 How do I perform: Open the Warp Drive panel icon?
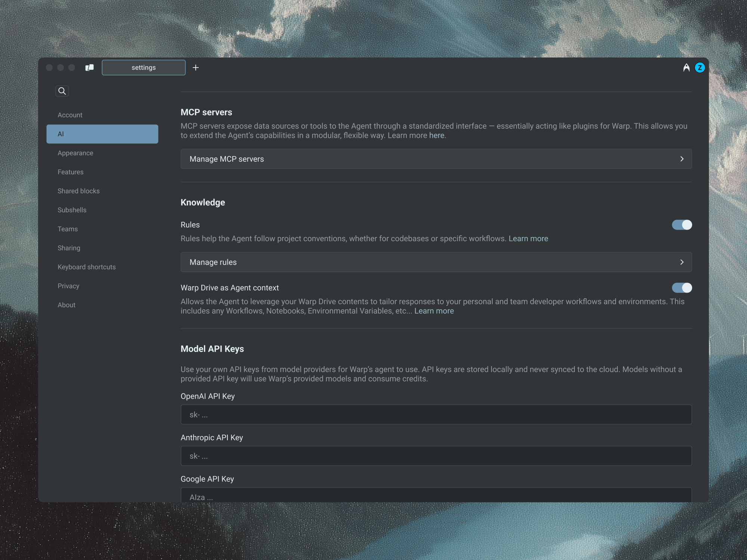point(90,68)
